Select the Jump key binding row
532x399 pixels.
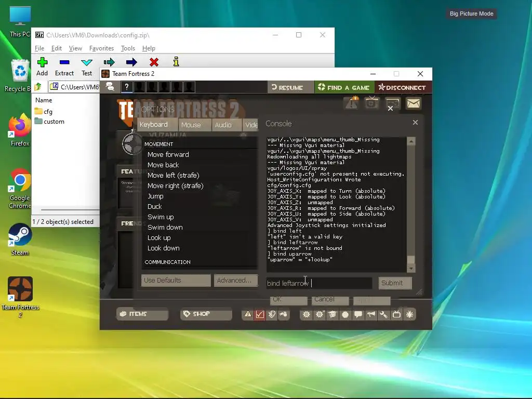[199, 196]
